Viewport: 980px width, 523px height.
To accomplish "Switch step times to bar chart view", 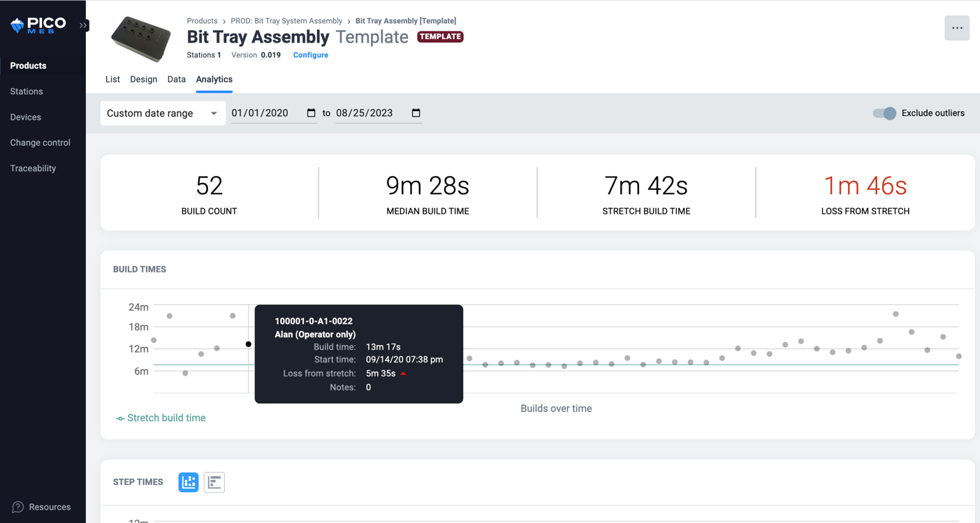I will coord(214,483).
